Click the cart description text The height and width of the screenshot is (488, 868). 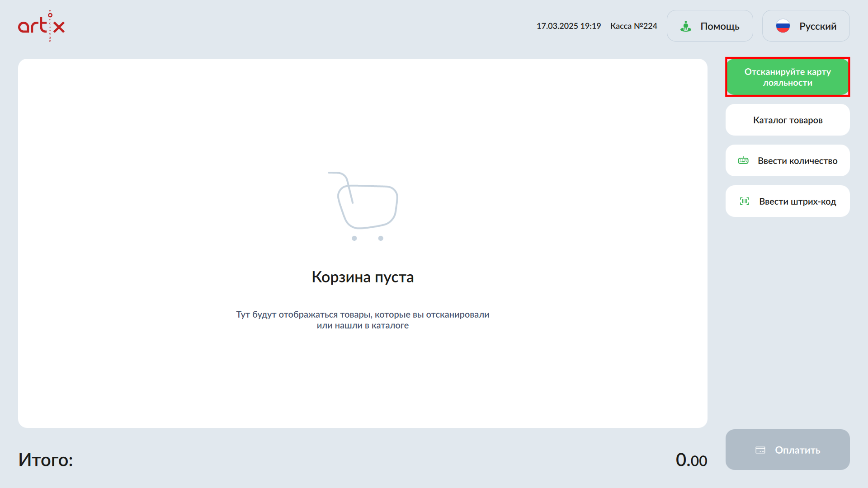[x=363, y=320]
